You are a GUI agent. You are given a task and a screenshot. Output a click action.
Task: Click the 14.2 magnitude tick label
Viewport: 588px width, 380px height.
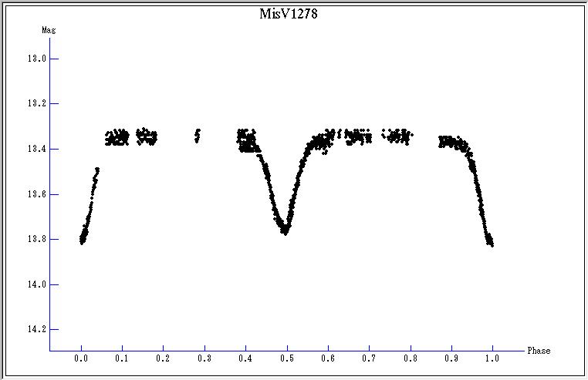(x=37, y=329)
